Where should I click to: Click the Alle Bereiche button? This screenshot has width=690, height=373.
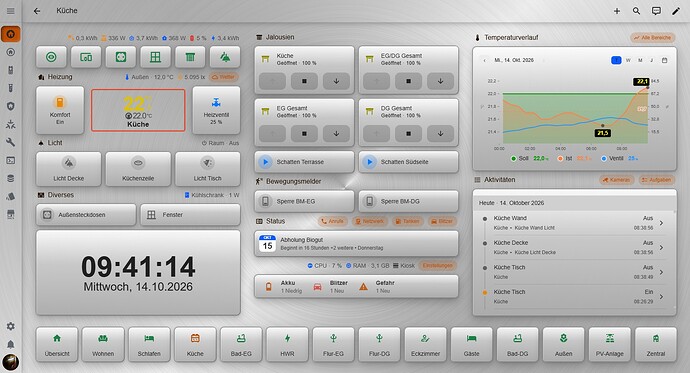(x=653, y=38)
